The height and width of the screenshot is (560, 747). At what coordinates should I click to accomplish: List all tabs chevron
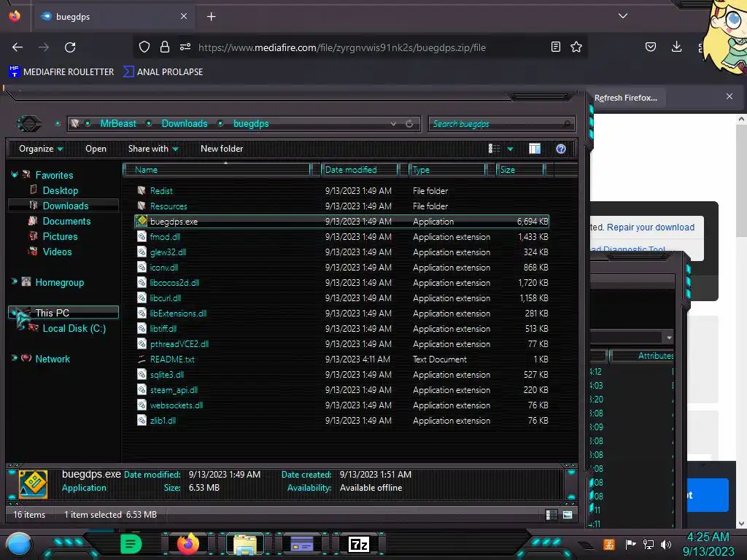(623, 16)
